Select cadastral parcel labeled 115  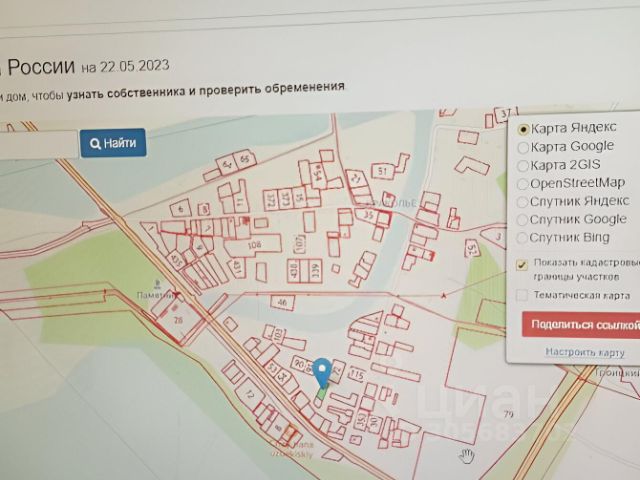click(x=357, y=374)
